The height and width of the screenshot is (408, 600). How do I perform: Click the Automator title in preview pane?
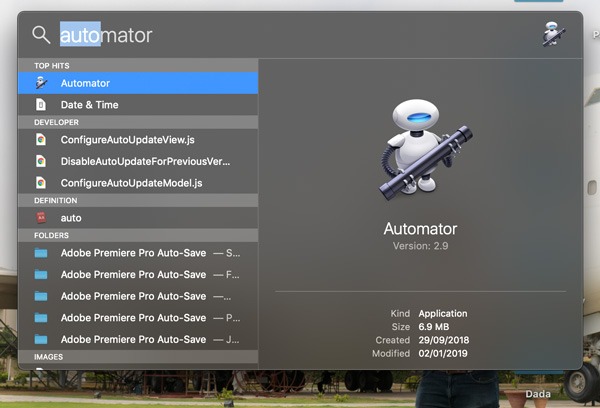coord(420,229)
